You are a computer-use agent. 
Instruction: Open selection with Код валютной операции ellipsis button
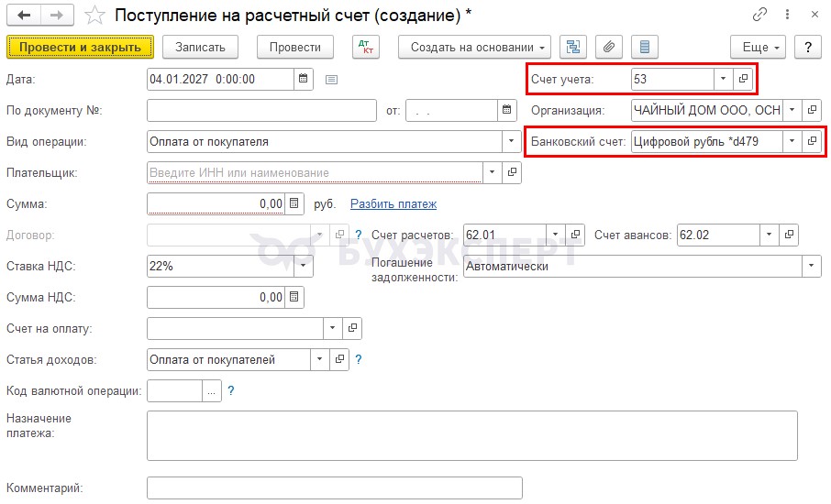pos(212,390)
